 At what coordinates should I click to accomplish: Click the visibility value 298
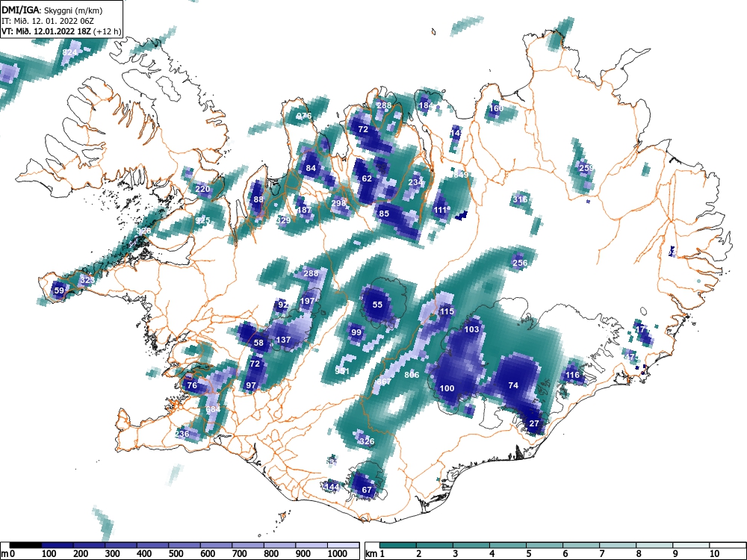click(338, 203)
